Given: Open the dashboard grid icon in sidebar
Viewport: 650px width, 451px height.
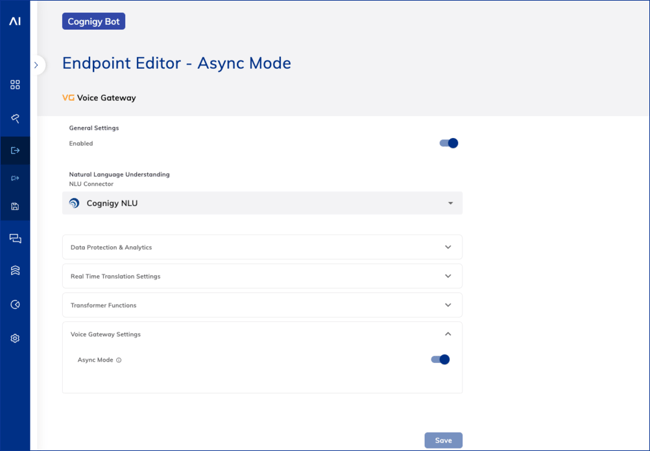Looking at the screenshot, I should pyautogui.click(x=15, y=85).
